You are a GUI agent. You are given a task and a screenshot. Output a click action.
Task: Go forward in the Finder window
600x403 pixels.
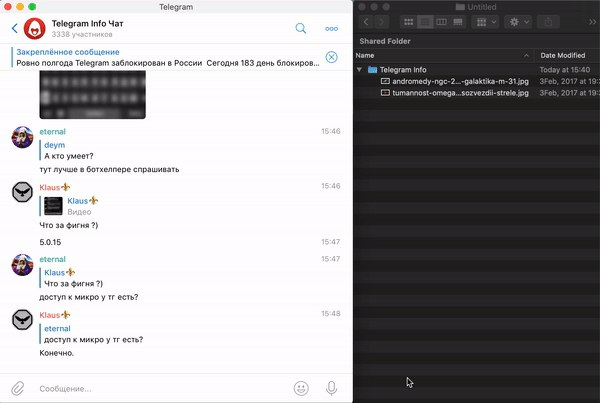[x=381, y=22]
